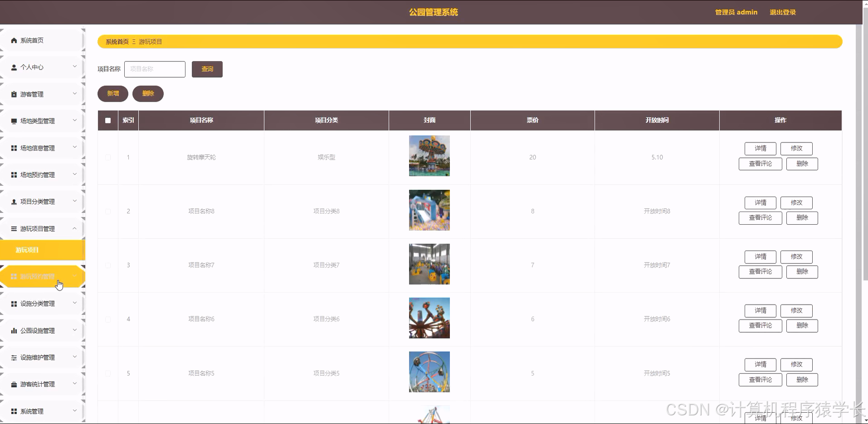Open the 公园设施管理 sidebar menu
868x424 pixels.
coord(42,330)
